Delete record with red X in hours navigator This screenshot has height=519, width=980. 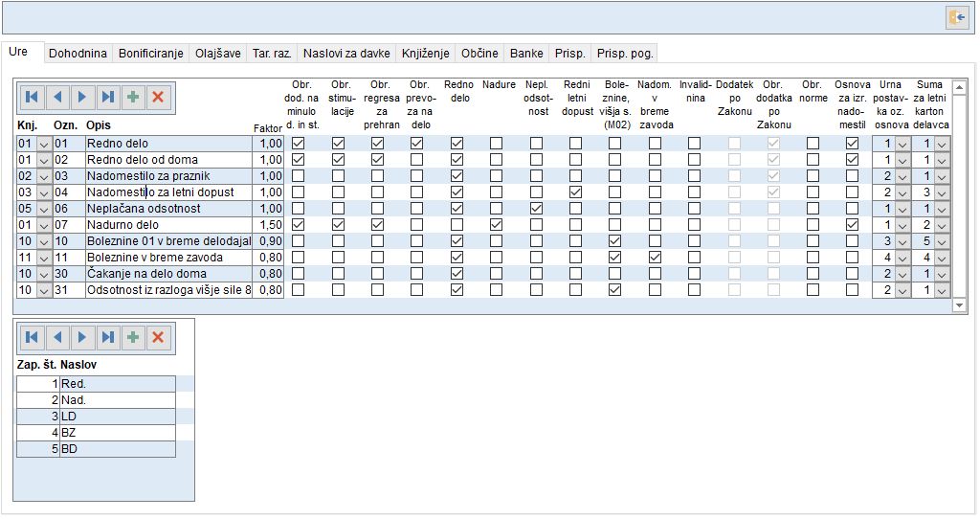(x=158, y=97)
